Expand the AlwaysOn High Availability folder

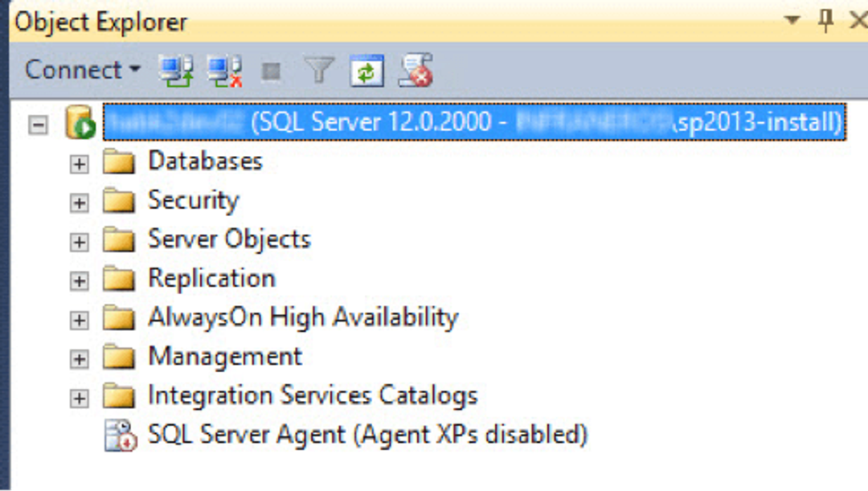point(79,320)
